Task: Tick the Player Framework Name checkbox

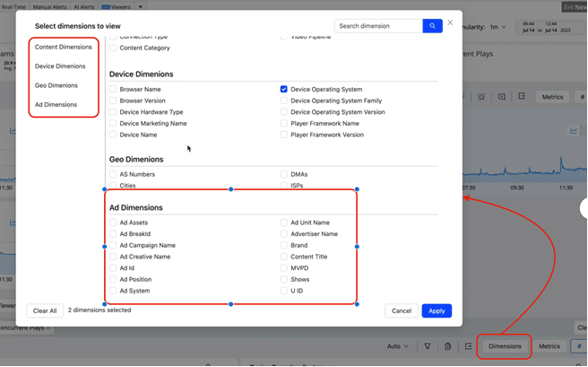Action: coord(284,124)
